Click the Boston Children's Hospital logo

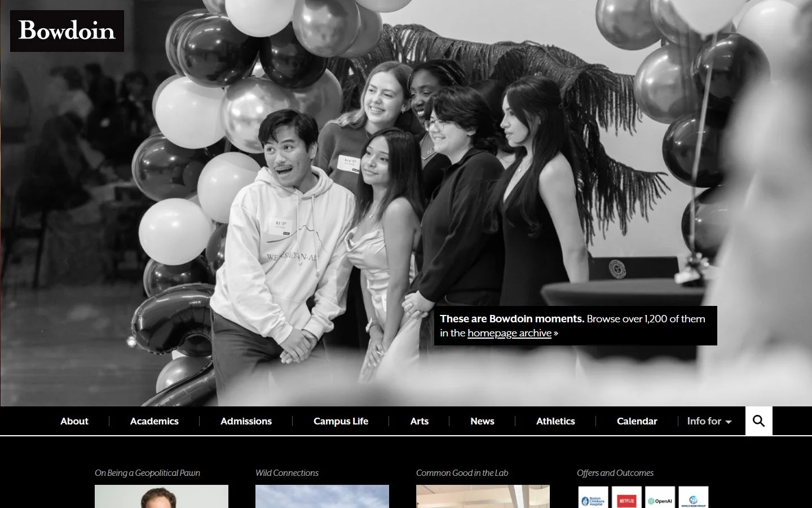[593, 497]
